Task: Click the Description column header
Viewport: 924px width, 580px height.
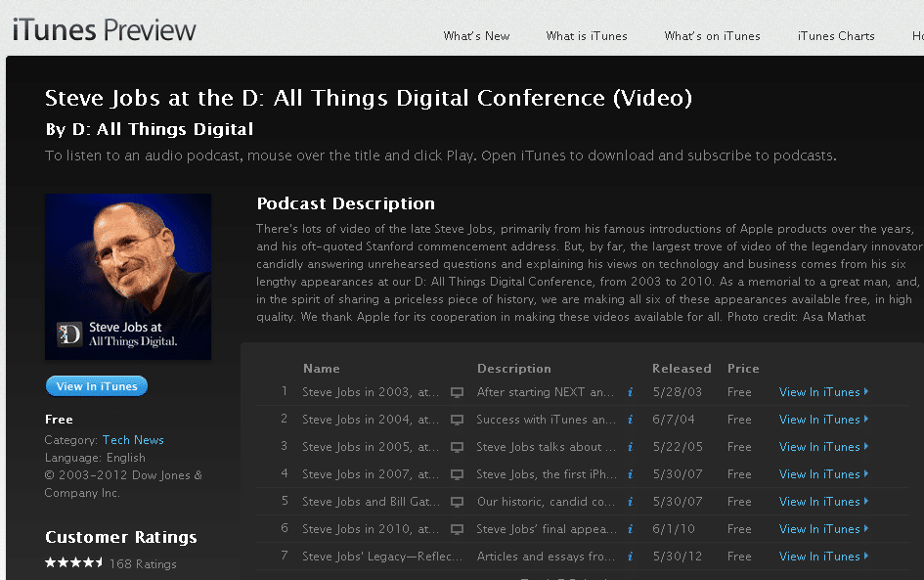Action: 514,369
